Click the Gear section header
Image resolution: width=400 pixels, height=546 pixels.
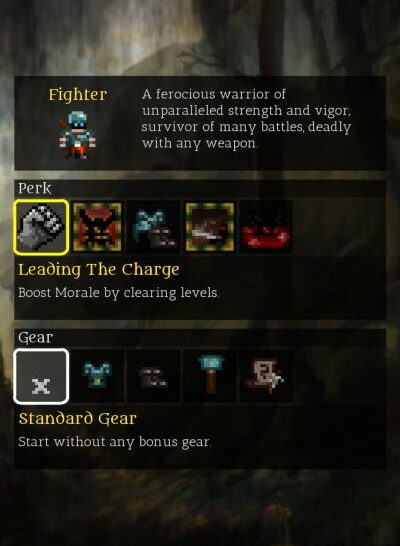coord(35,337)
